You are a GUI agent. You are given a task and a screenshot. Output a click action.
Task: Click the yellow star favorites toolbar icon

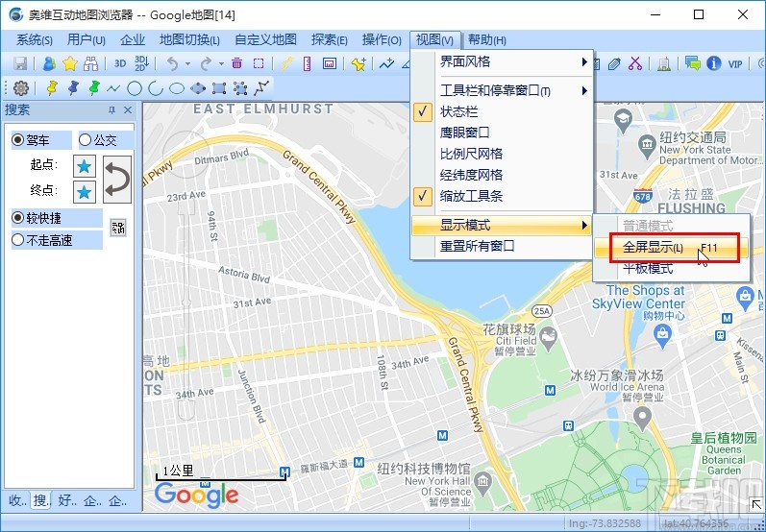[x=70, y=63]
